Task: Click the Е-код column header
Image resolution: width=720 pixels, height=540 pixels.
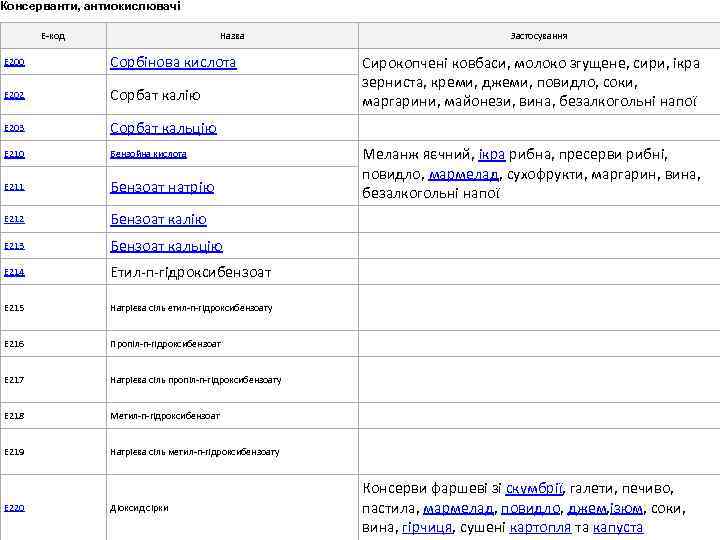Action: pos(53,36)
